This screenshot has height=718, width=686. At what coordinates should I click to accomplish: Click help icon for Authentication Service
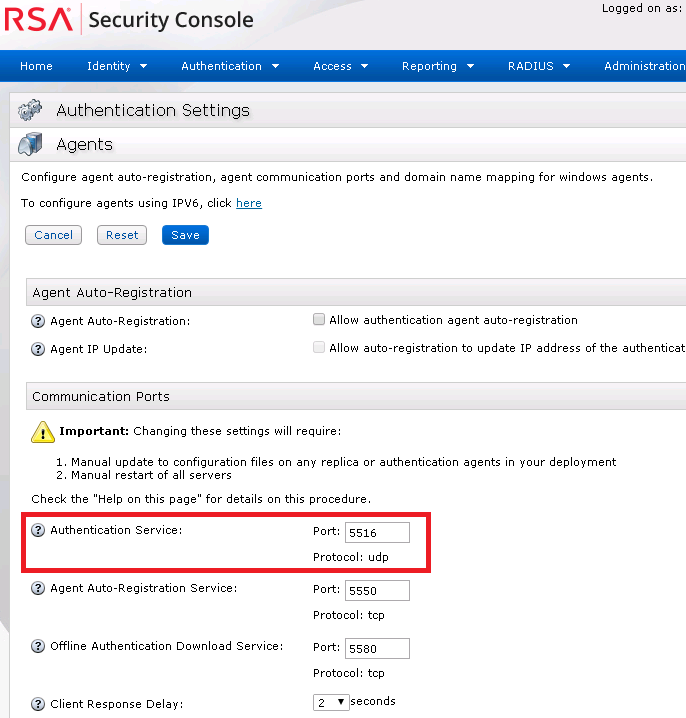(x=39, y=530)
